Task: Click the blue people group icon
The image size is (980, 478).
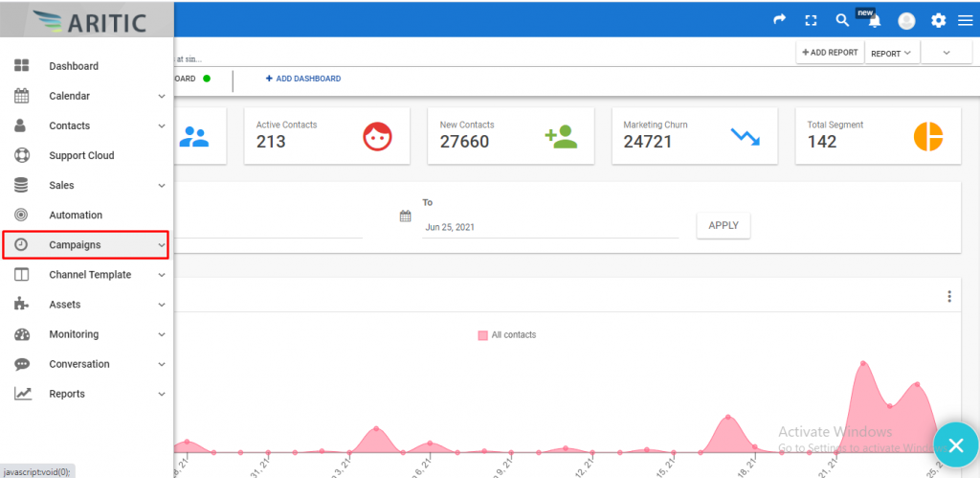Action: (193, 136)
